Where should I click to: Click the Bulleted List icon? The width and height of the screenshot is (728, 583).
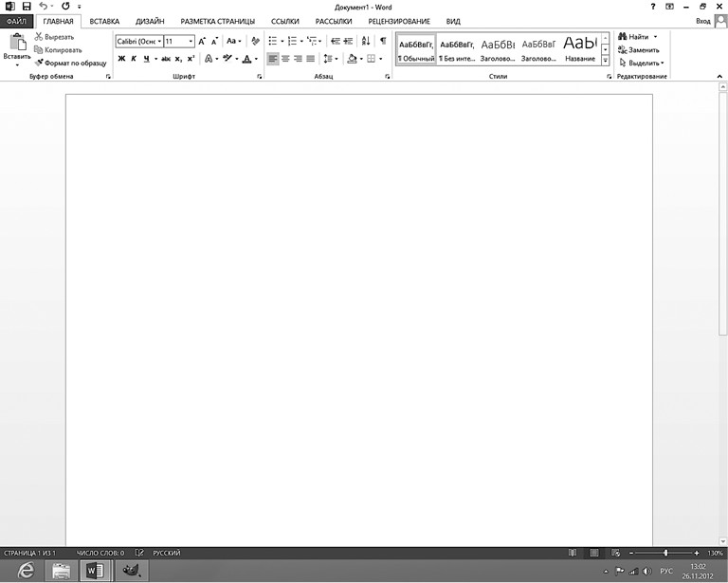pyautogui.click(x=273, y=41)
